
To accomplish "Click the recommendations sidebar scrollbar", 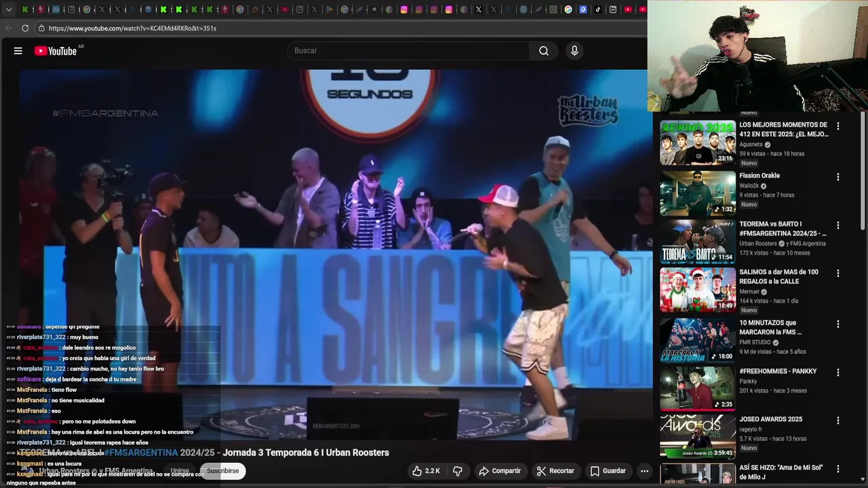I will [863, 169].
